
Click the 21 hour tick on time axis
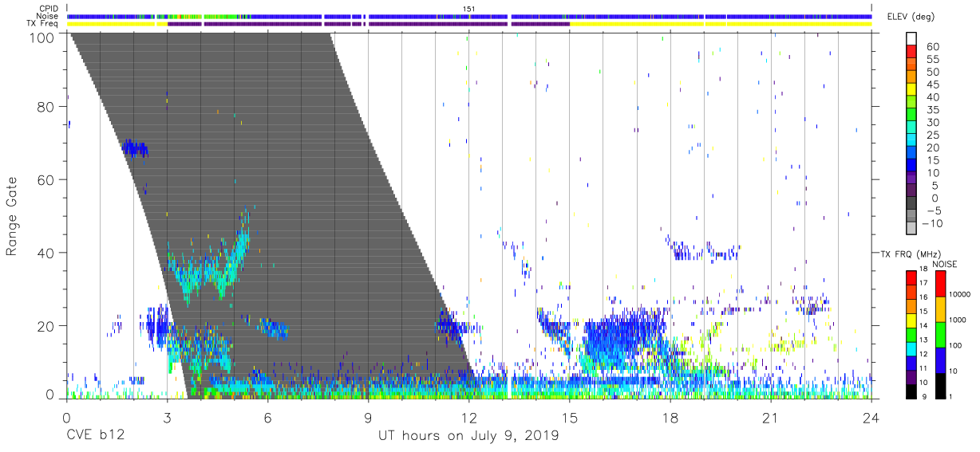771,417
